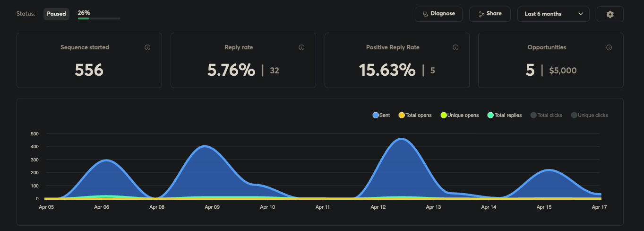Click the Status: label
This screenshot has width=644, height=231.
[x=26, y=14]
